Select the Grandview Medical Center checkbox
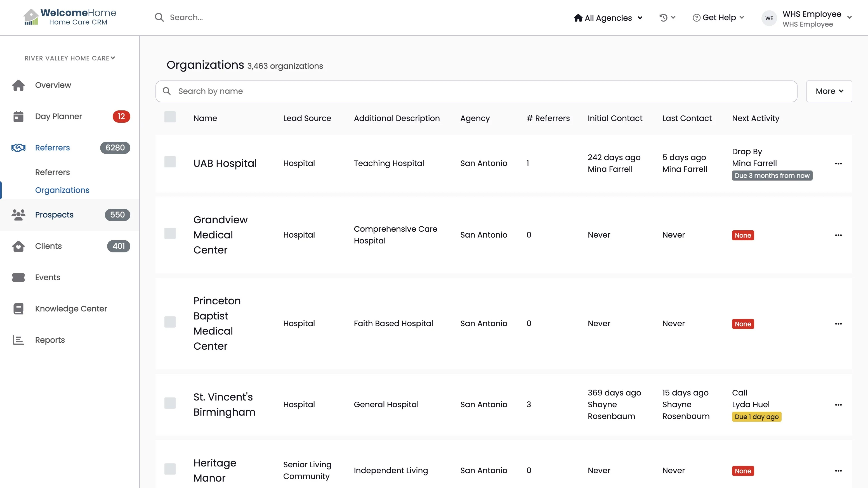868x488 pixels. click(170, 233)
